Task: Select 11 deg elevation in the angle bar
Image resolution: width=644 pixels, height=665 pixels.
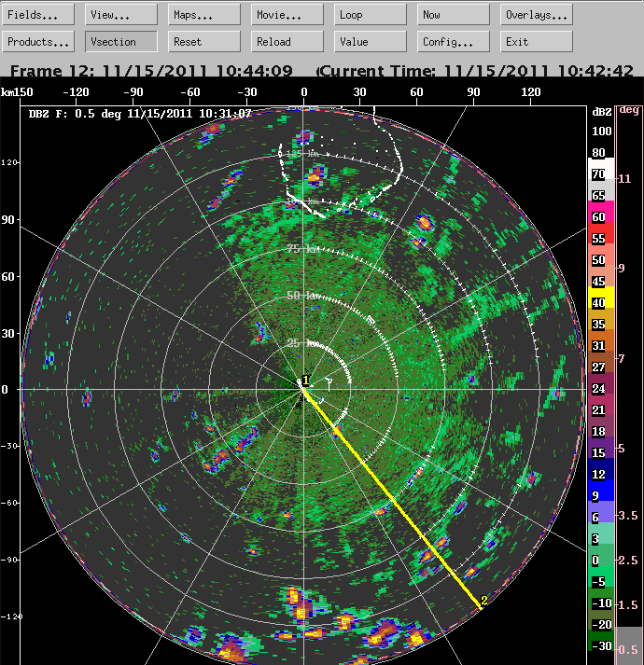Action: [625, 178]
